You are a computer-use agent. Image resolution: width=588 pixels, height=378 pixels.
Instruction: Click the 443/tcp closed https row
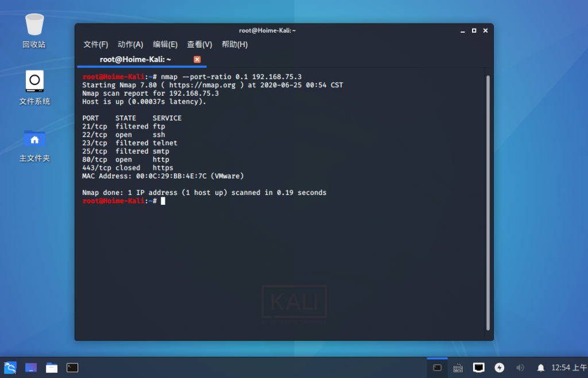pyautogui.click(x=128, y=168)
